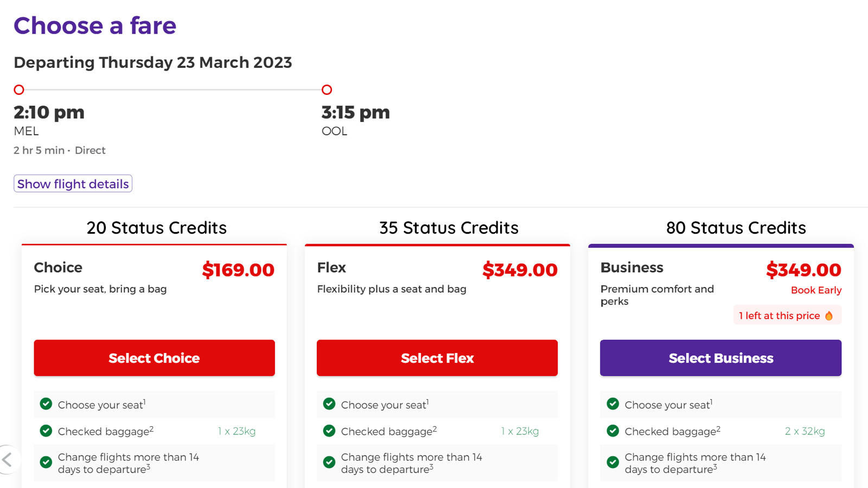Image resolution: width=868 pixels, height=488 pixels.
Task: Click the checked baggage icon in Flex column
Action: pyautogui.click(x=329, y=431)
